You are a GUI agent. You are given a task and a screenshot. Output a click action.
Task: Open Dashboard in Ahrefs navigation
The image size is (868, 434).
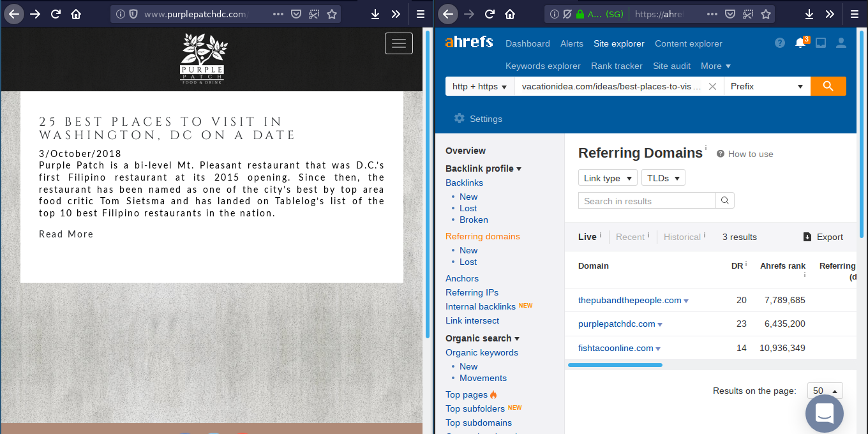528,43
